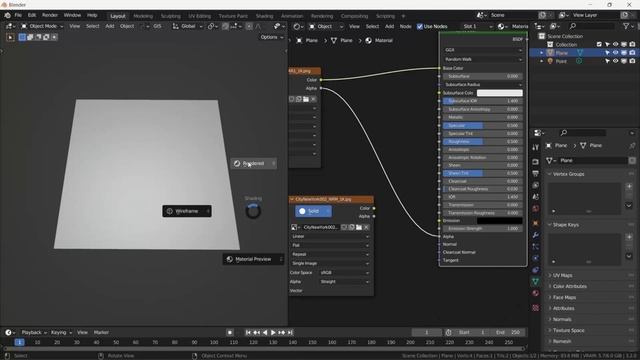Image resolution: width=640 pixels, height=360 pixels.
Task: Open the Global transform orientation dropdown
Action: pyautogui.click(x=187, y=26)
